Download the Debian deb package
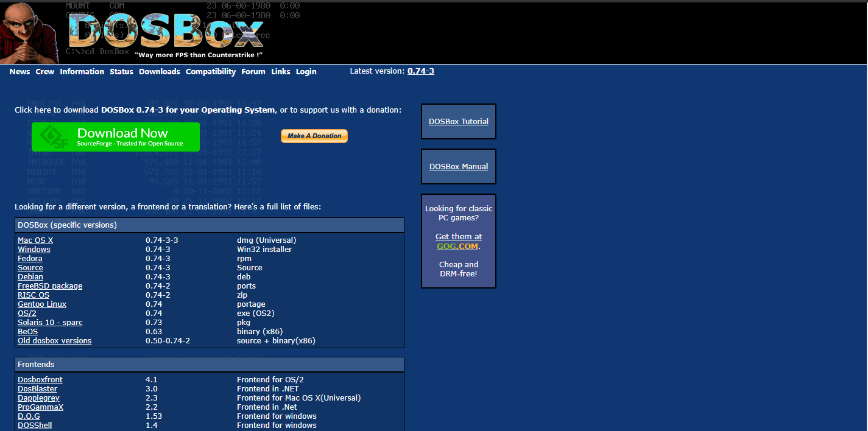Image resolution: width=868 pixels, height=431 pixels. point(30,276)
